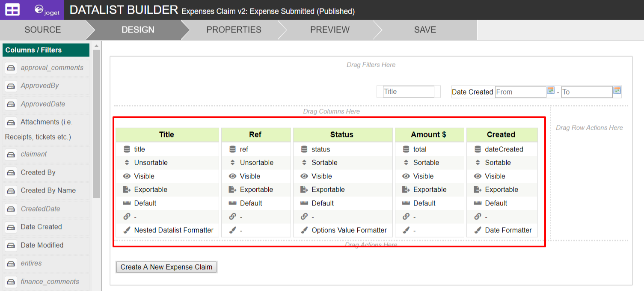Toggle the Visible eye in Status column

(x=304, y=176)
